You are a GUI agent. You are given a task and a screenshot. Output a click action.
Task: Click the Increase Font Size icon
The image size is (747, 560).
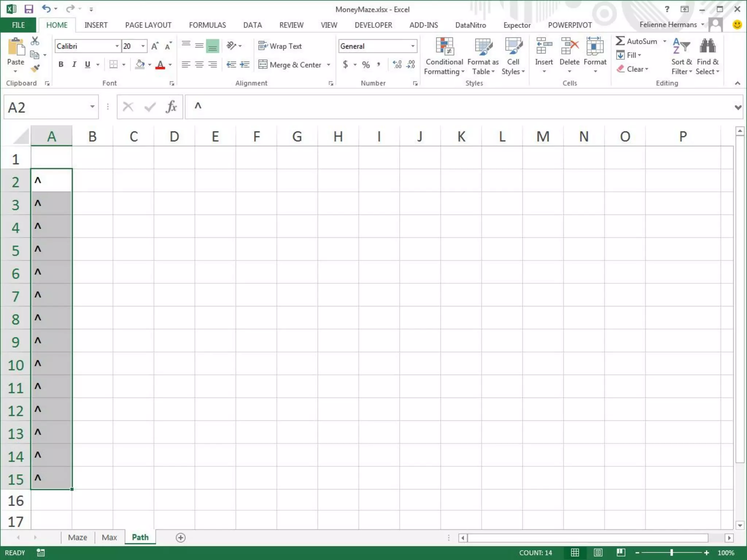(x=155, y=46)
